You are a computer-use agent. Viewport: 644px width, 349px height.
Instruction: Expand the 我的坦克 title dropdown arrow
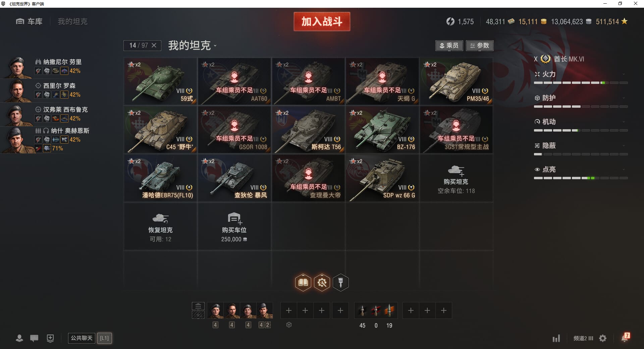tap(215, 46)
